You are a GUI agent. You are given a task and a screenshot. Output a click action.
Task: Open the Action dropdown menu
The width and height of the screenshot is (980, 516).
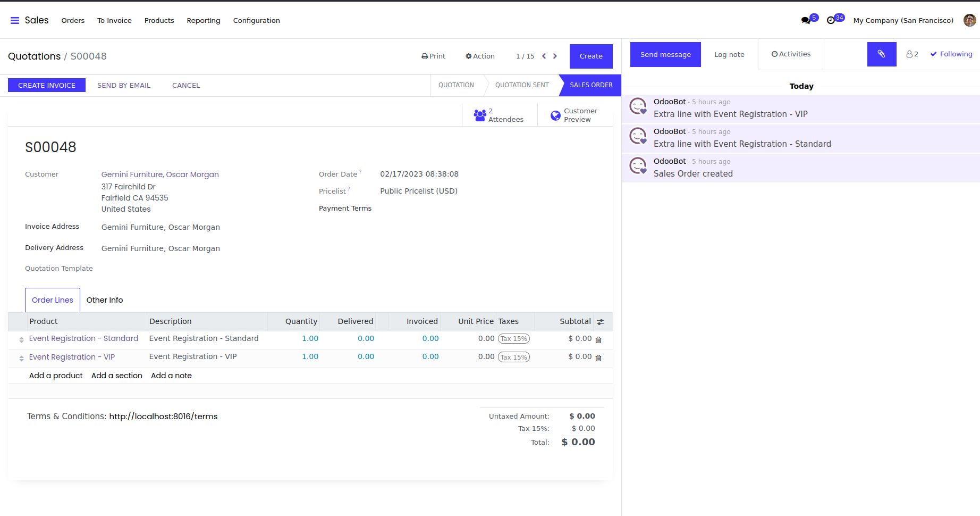coord(480,56)
